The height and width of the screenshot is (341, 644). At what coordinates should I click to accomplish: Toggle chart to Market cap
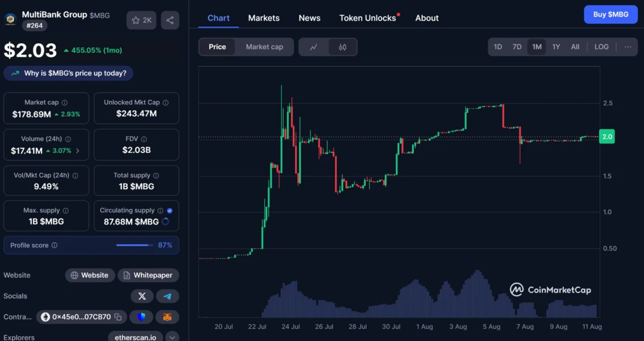coord(264,47)
